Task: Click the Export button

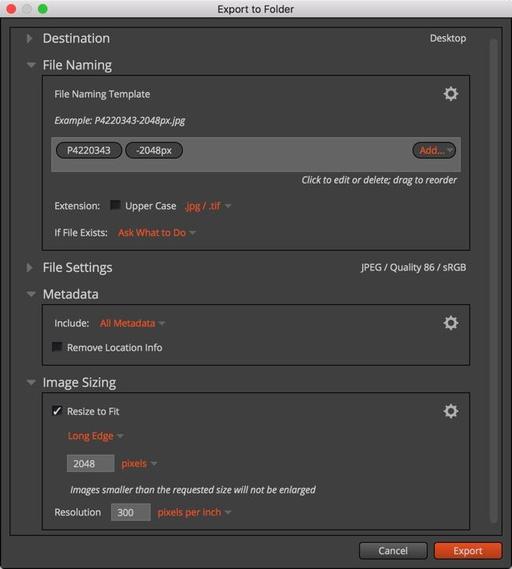Action: point(468,551)
